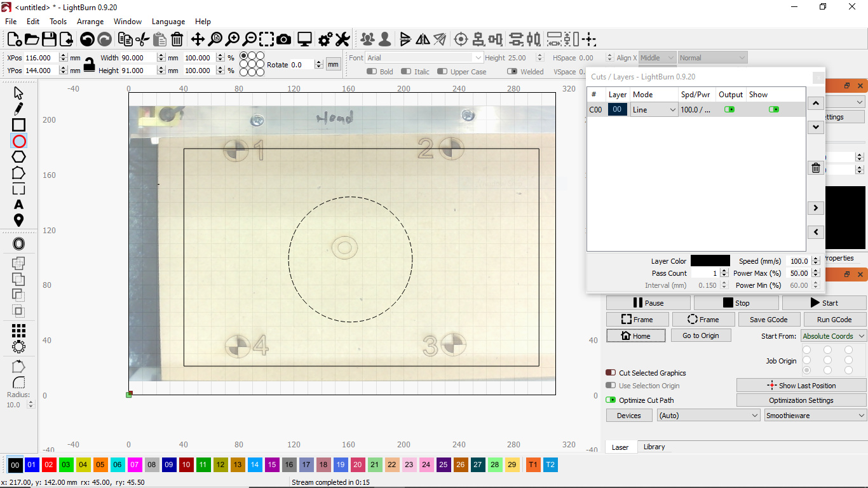Screen dimensions: 868x488
Task: Toggle Use Selection Origin switch
Action: (x=611, y=386)
